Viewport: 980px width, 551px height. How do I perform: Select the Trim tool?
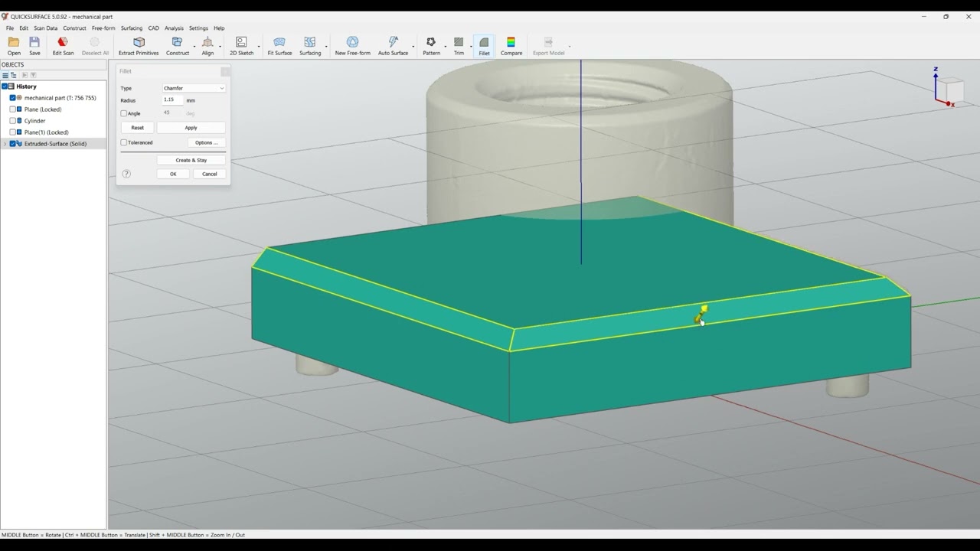[459, 46]
